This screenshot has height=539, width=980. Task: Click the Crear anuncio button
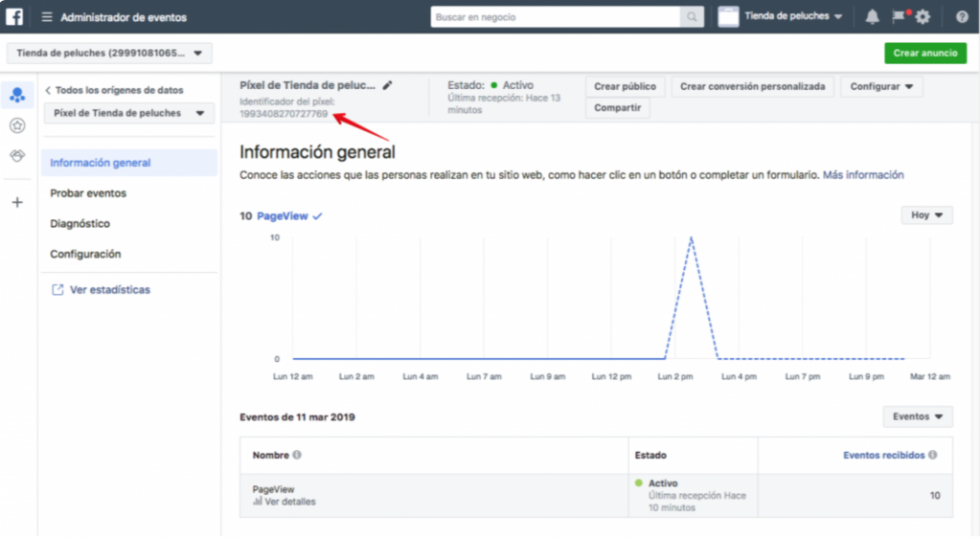click(x=924, y=54)
